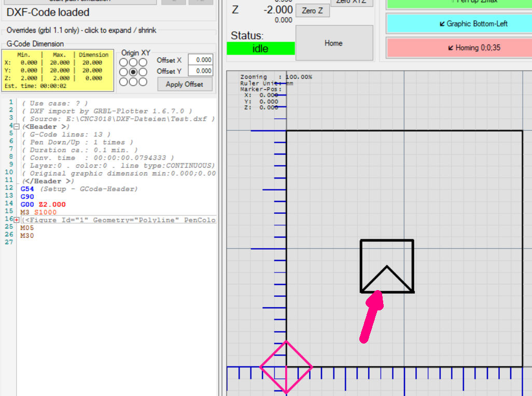Click the M05 code line
This screenshot has height=396, width=532.
[27, 228]
